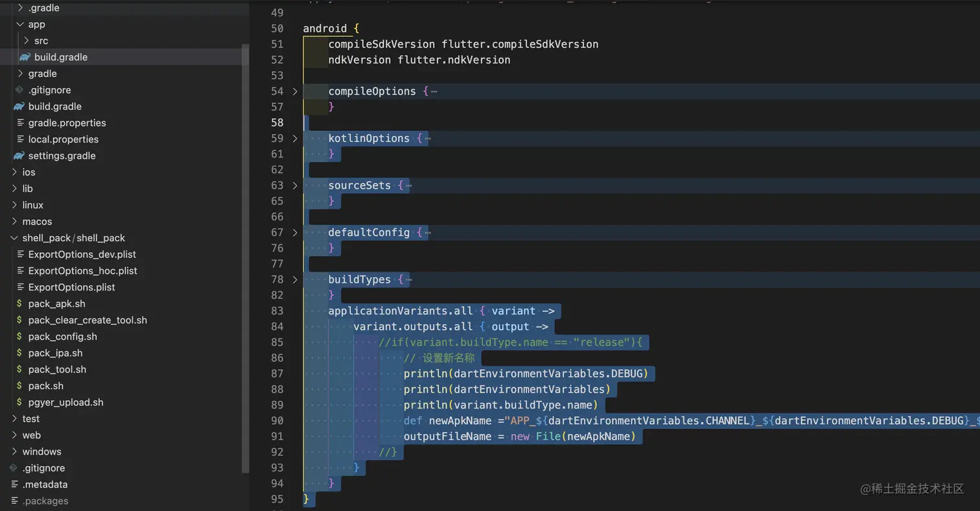The image size is (980, 511).
Task: Unfold buildTypes block using line 78 chevron
Action: tap(295, 279)
